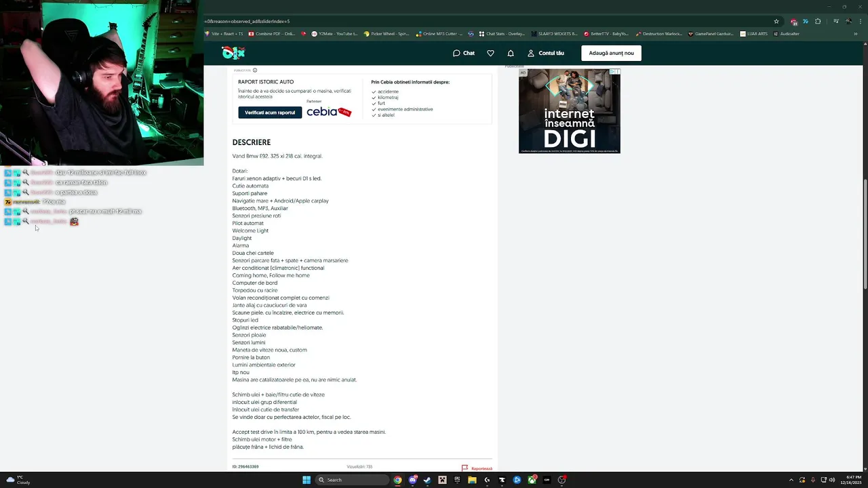Image resolution: width=868 pixels, height=488 pixels.
Task: Select the text 'Faruri xenon adaptiv + becuri D1 s led.'
Action: pyautogui.click(x=277, y=178)
